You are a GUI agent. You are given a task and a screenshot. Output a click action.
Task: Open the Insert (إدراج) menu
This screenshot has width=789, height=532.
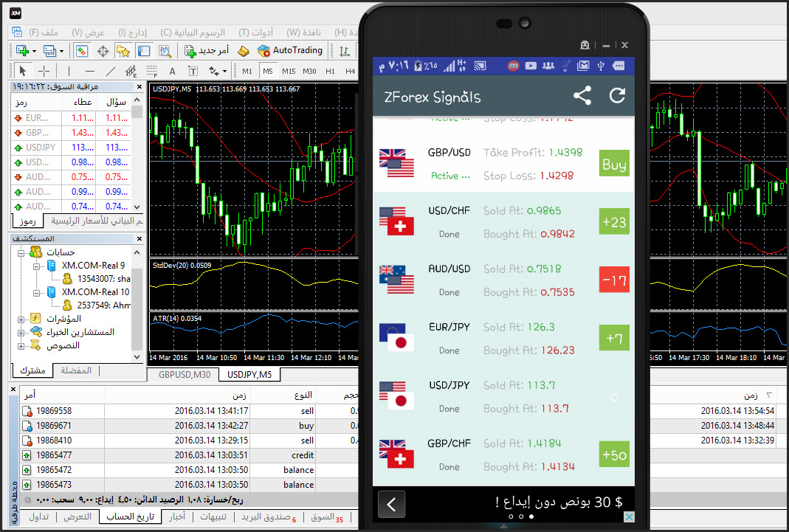tap(132, 32)
